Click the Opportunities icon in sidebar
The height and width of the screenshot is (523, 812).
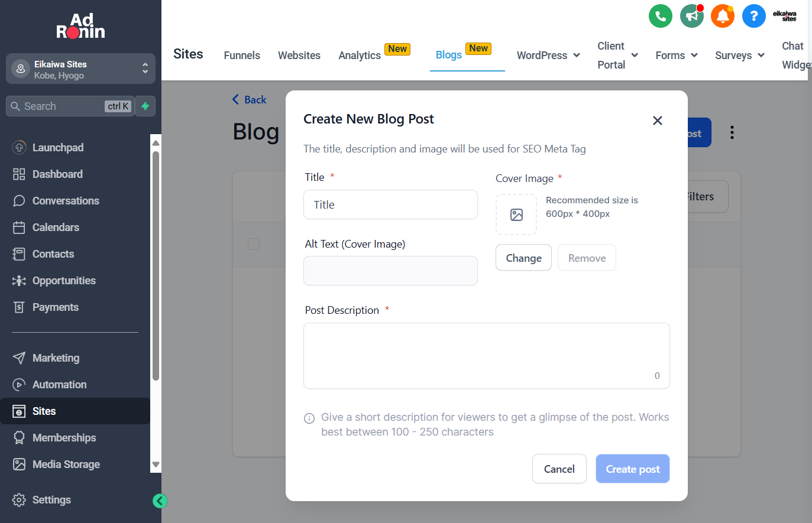click(x=19, y=281)
